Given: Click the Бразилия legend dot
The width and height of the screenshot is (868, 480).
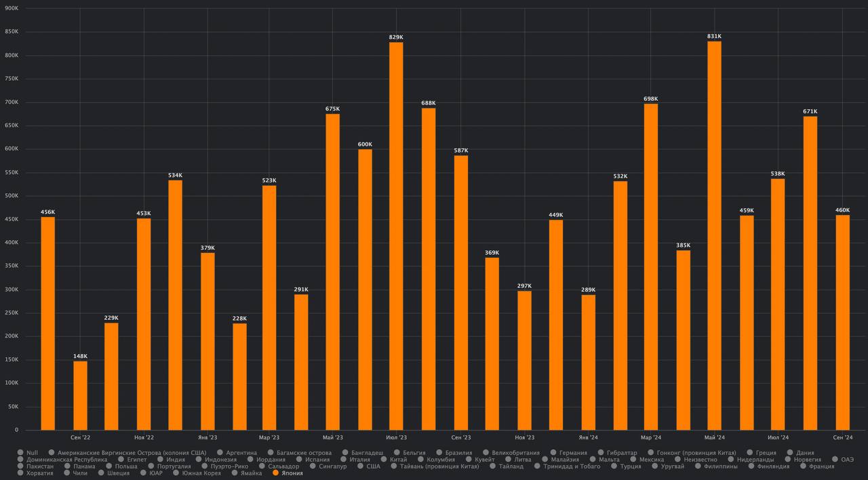Looking at the screenshot, I should (440, 453).
